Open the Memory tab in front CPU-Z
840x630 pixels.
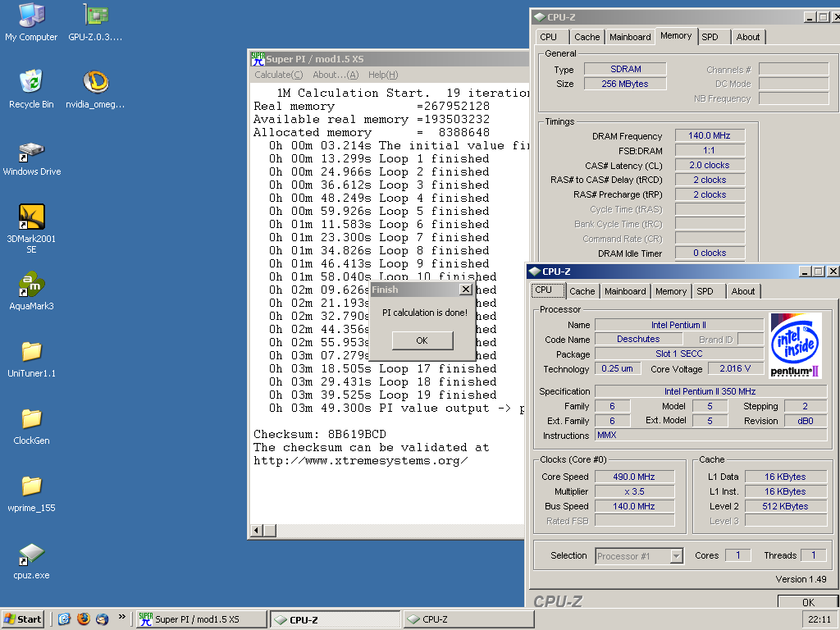[x=671, y=291]
